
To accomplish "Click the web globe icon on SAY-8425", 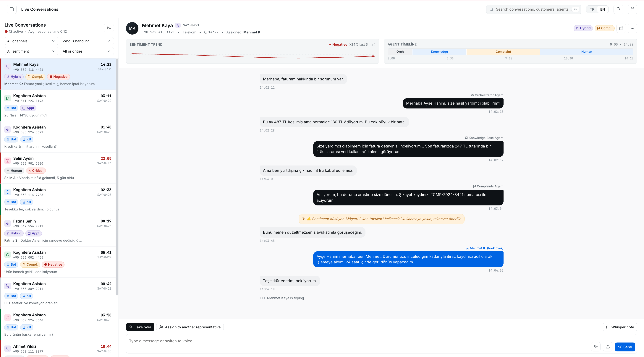I will (x=7, y=192).
